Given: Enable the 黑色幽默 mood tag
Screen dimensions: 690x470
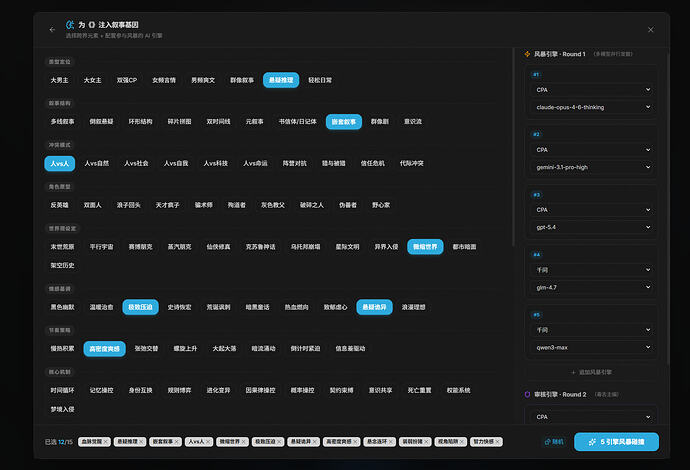Looking at the screenshot, I should pyautogui.click(x=62, y=307).
